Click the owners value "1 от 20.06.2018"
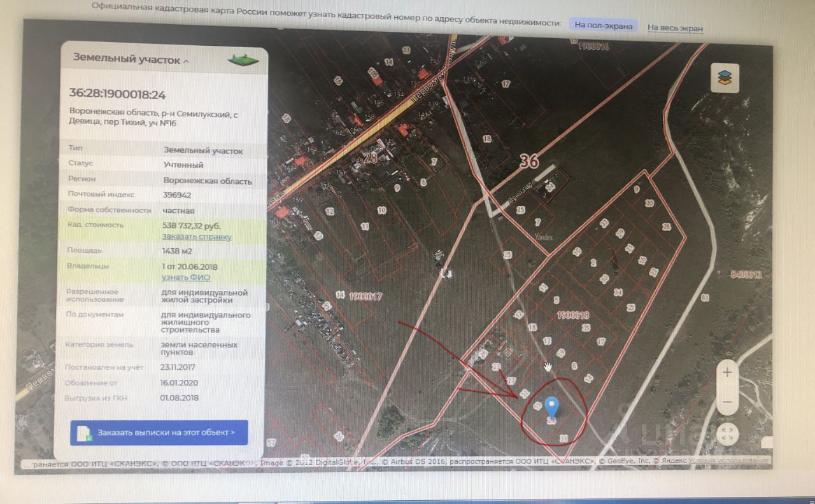This screenshot has width=815, height=504. 190,267
